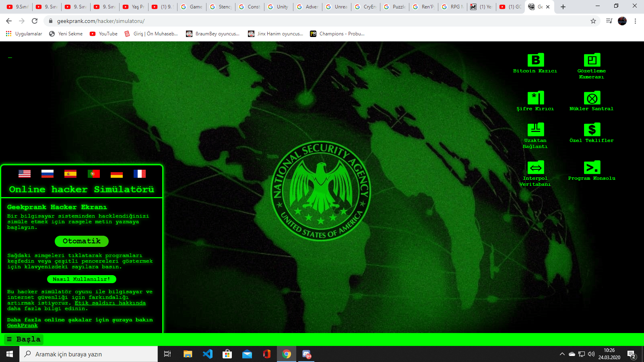The width and height of the screenshot is (644, 362).
Task: Open the Champions - Probu bookmark
Action: [337, 34]
